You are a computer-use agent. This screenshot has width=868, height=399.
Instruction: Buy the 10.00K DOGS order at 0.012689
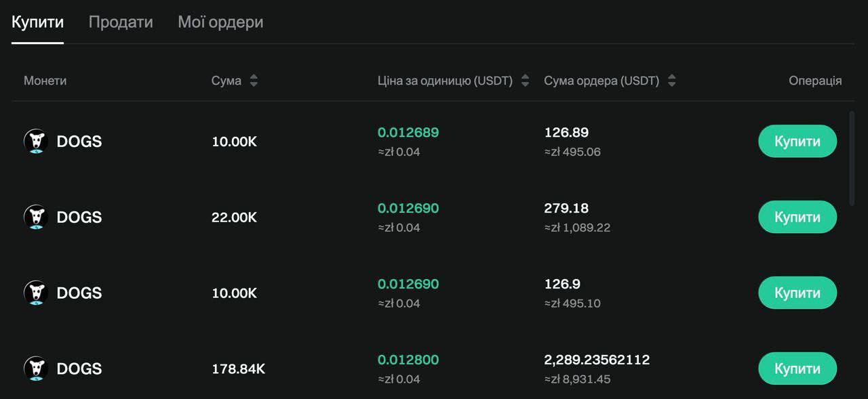797,142
